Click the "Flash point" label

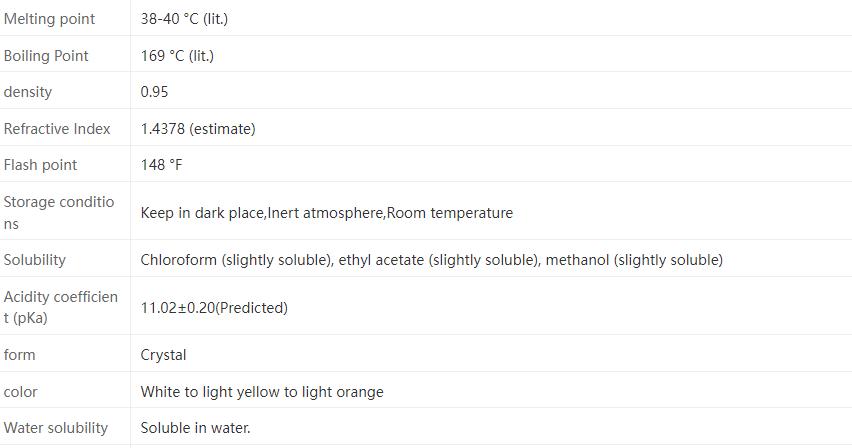(x=40, y=165)
